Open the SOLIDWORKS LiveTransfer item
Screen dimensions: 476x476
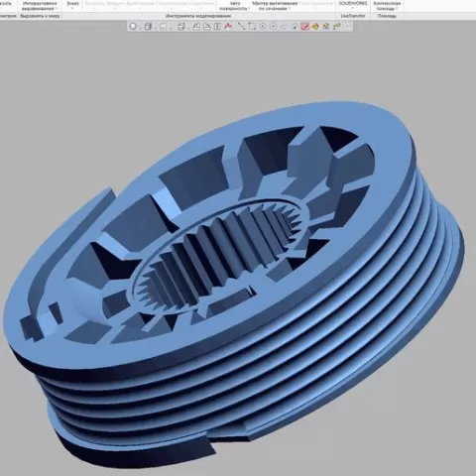[353, 6]
